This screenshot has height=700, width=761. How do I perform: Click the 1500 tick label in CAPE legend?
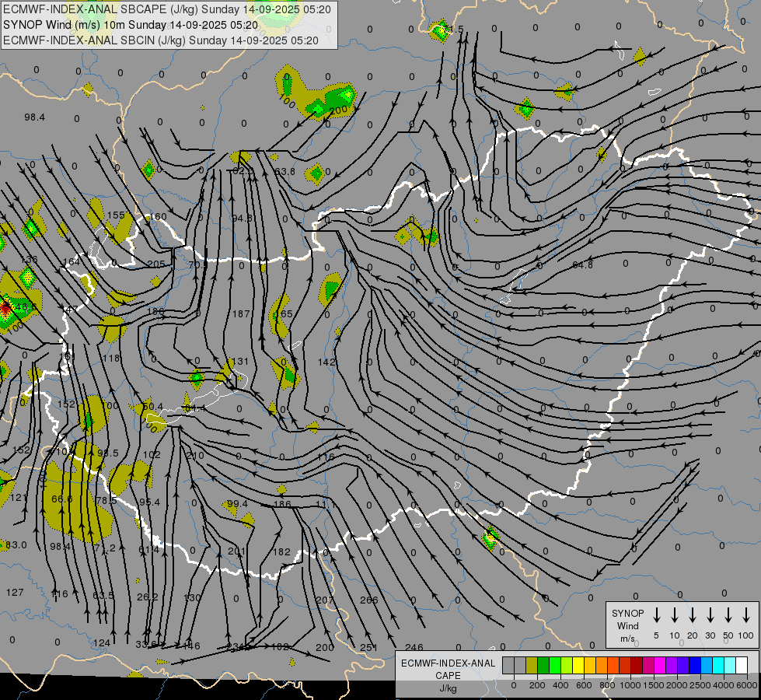(653, 685)
